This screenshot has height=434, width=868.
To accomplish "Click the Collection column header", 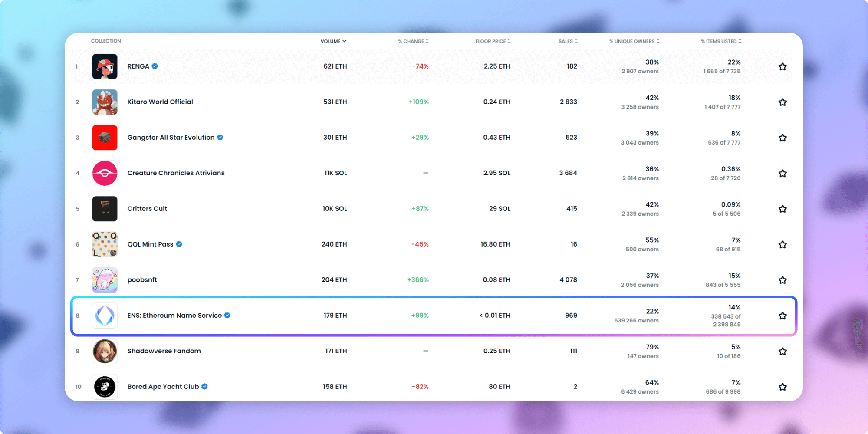I will point(106,41).
